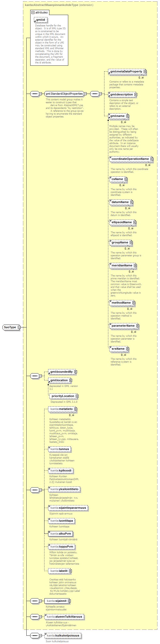160x644 pixels.
Task: Click the SuoType label
Action: coord(10,327)
